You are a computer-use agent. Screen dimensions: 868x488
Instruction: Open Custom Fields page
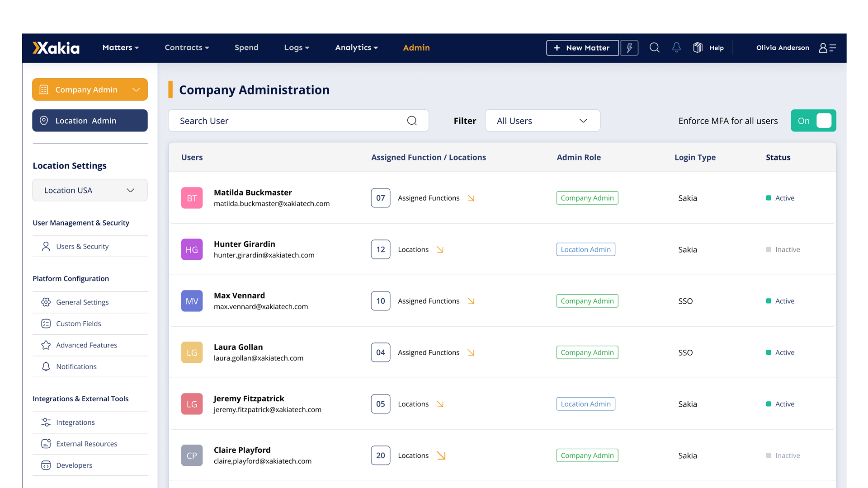(x=90, y=324)
